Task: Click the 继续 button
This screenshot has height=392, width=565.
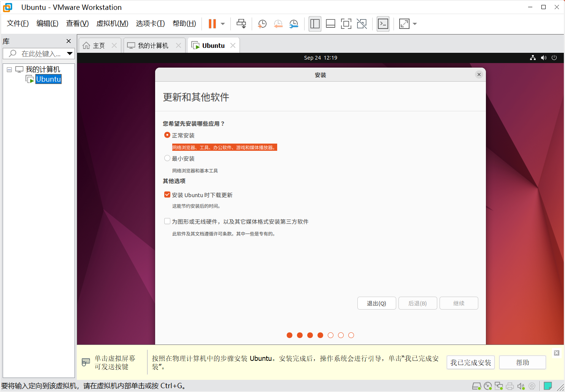Action: coord(459,303)
